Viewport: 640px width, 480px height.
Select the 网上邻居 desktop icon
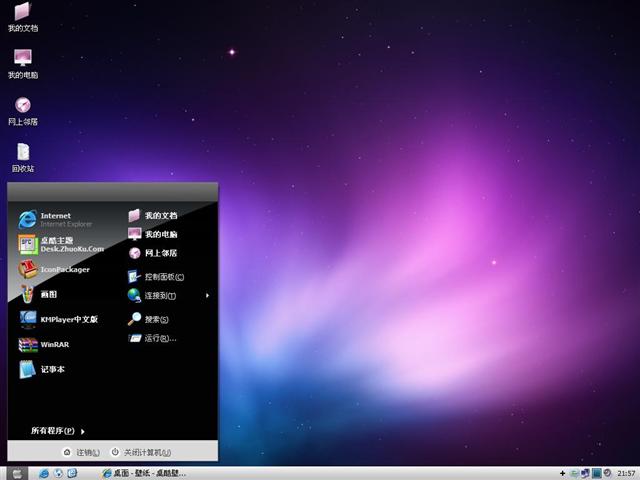[x=23, y=109]
